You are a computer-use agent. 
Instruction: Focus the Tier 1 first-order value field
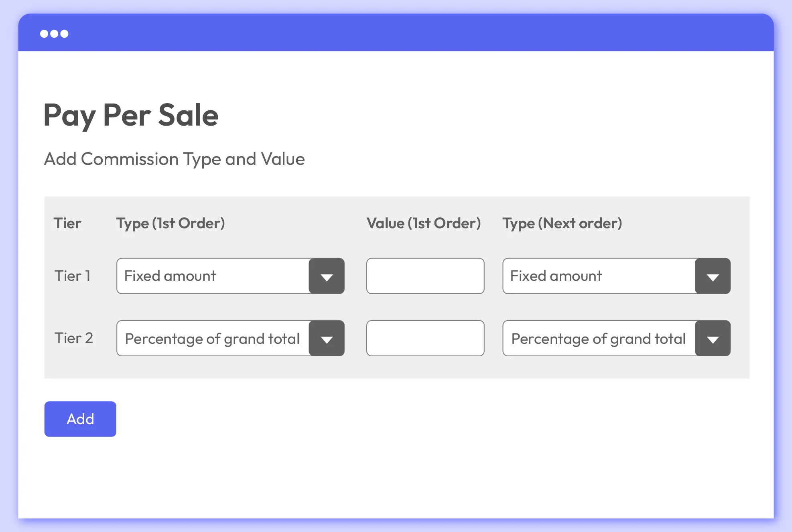coord(425,276)
